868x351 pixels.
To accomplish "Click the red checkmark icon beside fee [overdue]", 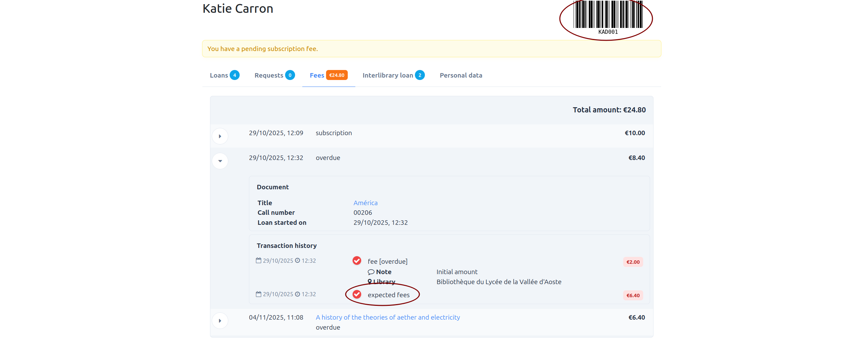I will [357, 261].
